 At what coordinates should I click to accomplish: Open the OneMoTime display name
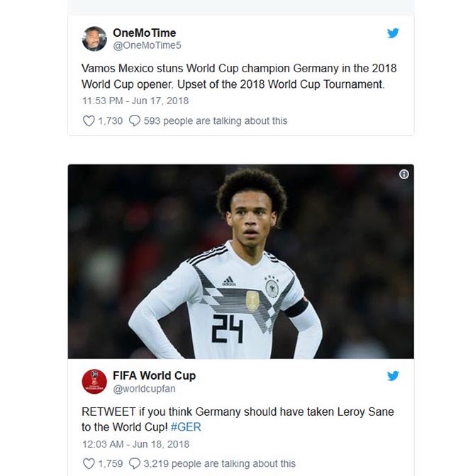tap(144, 33)
